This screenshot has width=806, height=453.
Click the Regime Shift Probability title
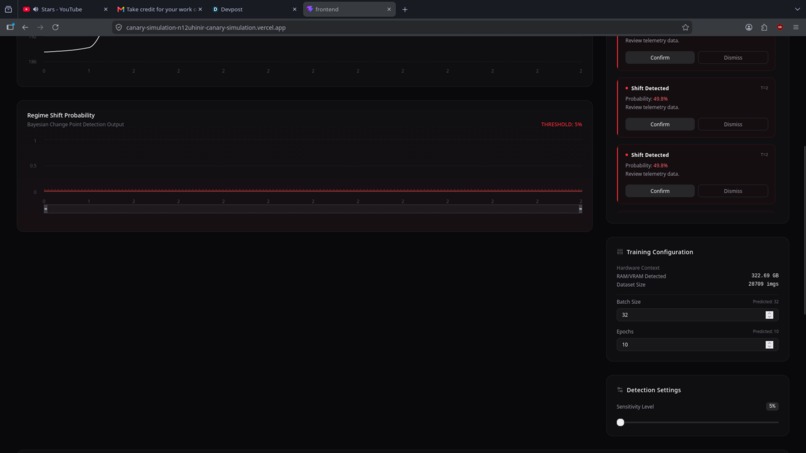click(61, 115)
